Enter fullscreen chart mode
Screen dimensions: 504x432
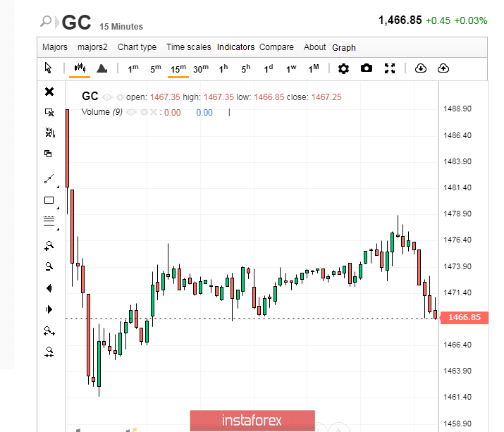(390, 68)
